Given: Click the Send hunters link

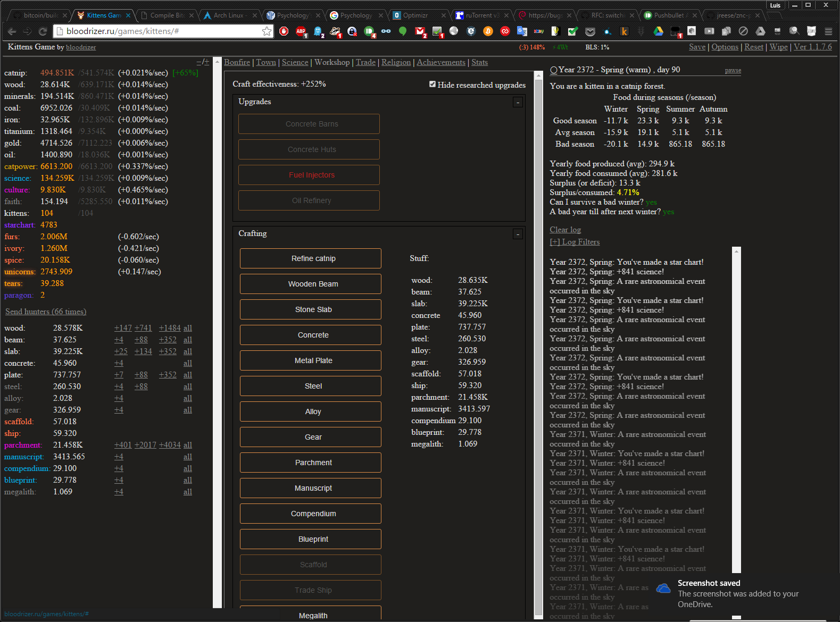Looking at the screenshot, I should pos(46,312).
